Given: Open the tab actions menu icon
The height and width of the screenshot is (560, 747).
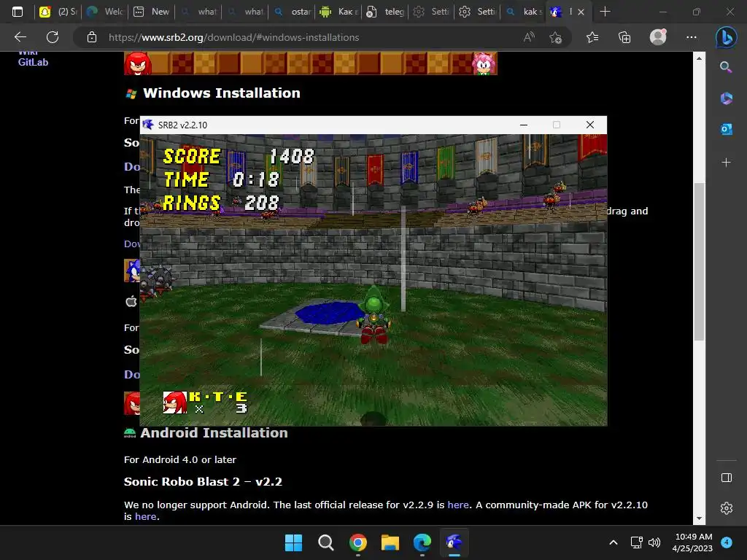Looking at the screenshot, I should [18, 12].
